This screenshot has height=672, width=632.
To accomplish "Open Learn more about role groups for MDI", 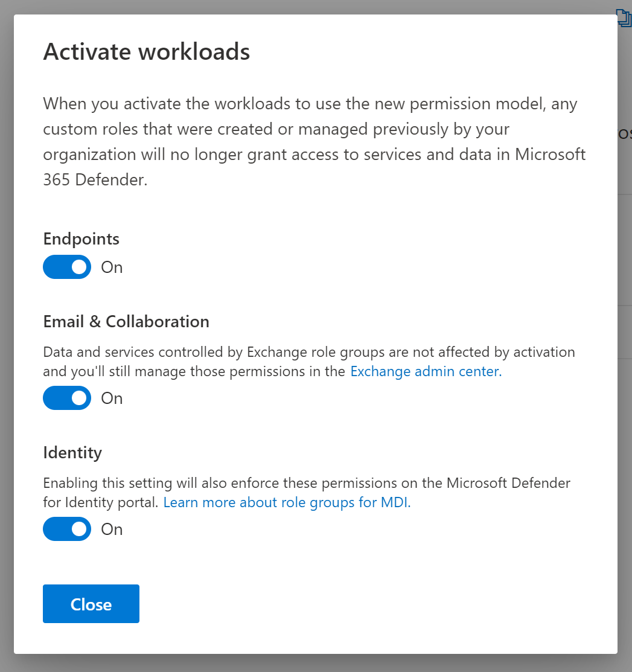I will (x=287, y=502).
